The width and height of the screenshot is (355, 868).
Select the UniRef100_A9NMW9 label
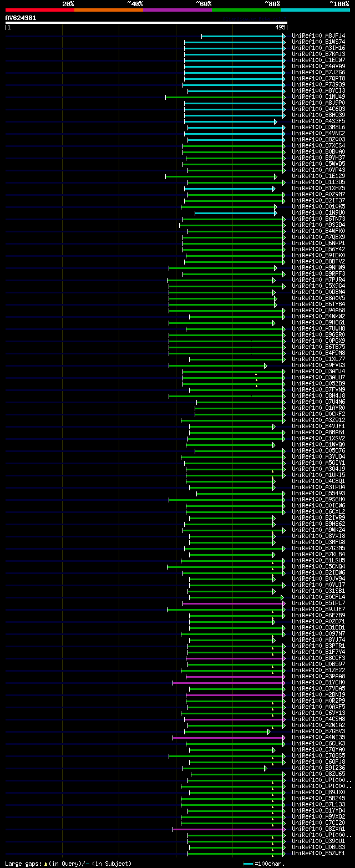pos(318,267)
